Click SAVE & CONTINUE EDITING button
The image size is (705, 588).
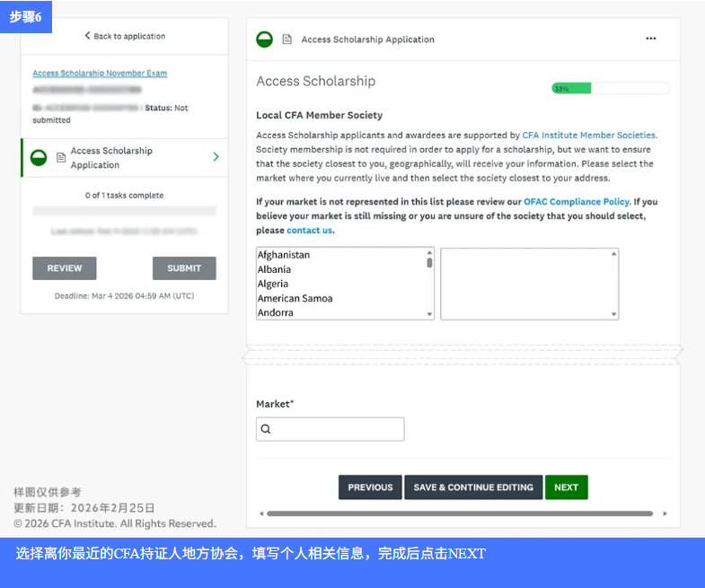(473, 487)
